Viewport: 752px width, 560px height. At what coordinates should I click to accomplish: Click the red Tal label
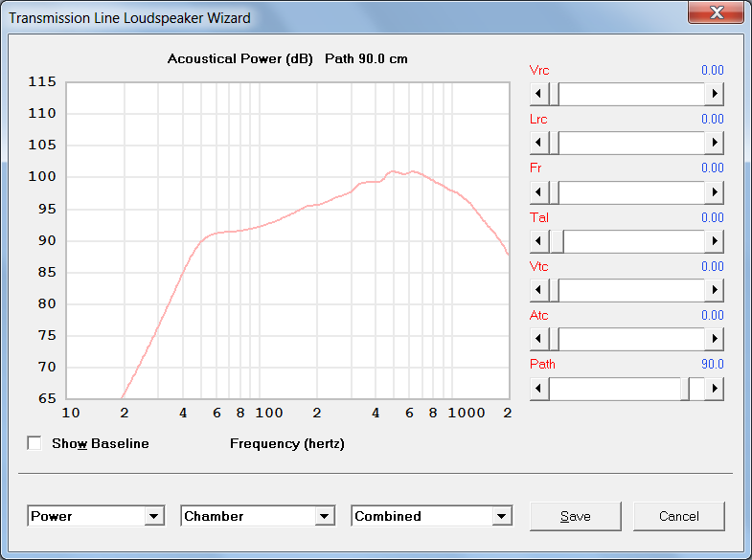[539, 217]
